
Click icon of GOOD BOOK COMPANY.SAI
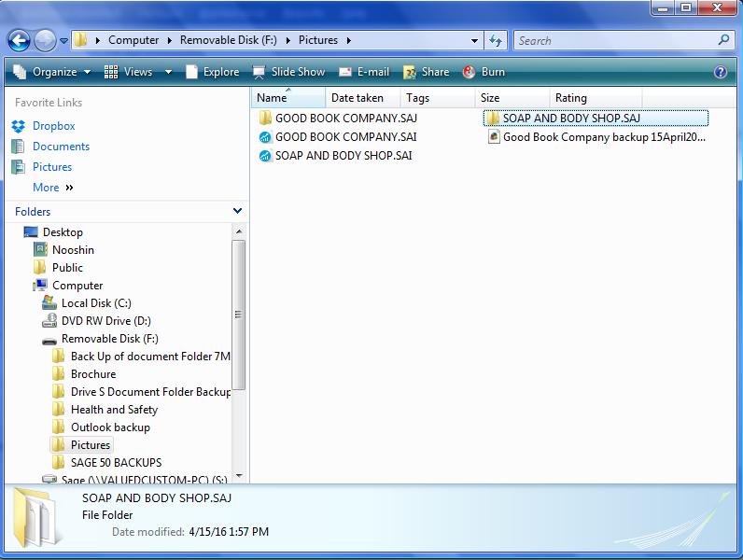point(265,137)
